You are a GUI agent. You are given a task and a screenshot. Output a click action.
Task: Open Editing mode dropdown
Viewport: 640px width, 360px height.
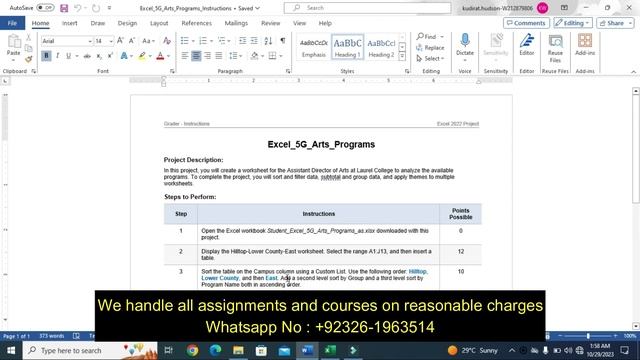click(x=573, y=23)
